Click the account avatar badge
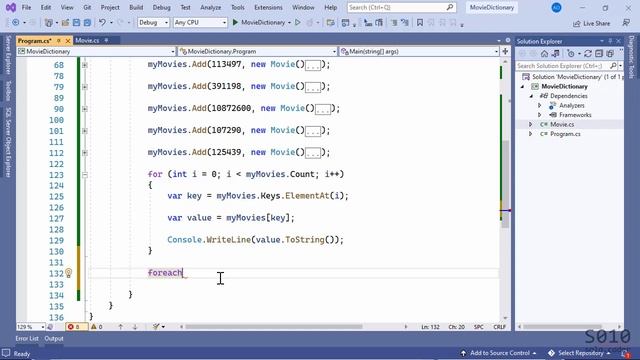Image resolution: width=640 pixels, height=360 pixels. tap(556, 7)
